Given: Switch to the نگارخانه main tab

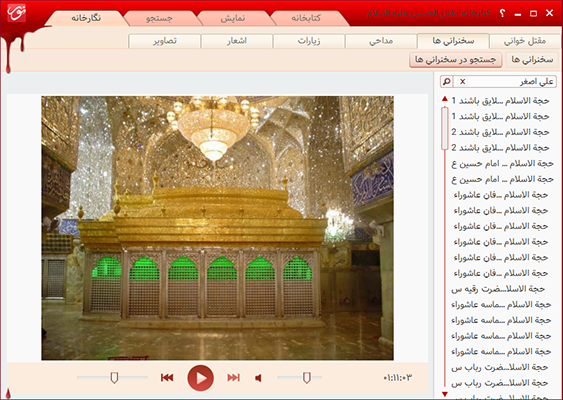Looking at the screenshot, I should (86, 18).
